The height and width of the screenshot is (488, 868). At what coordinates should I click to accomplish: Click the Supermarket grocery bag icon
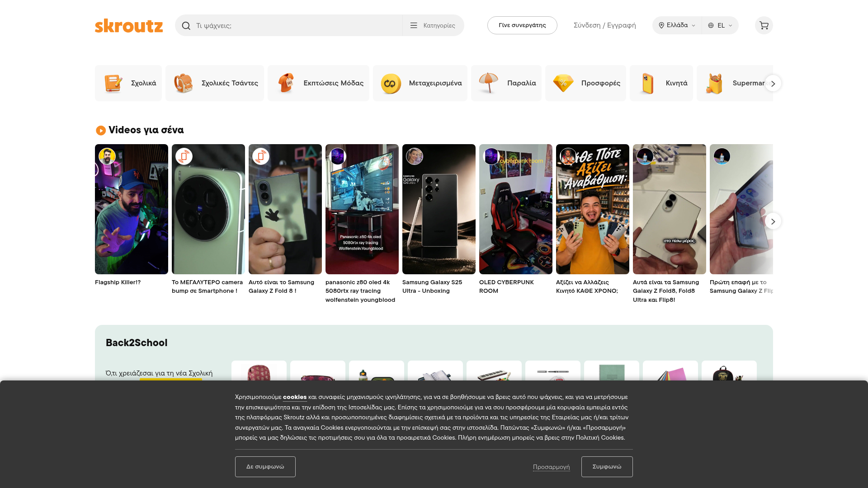tap(715, 83)
